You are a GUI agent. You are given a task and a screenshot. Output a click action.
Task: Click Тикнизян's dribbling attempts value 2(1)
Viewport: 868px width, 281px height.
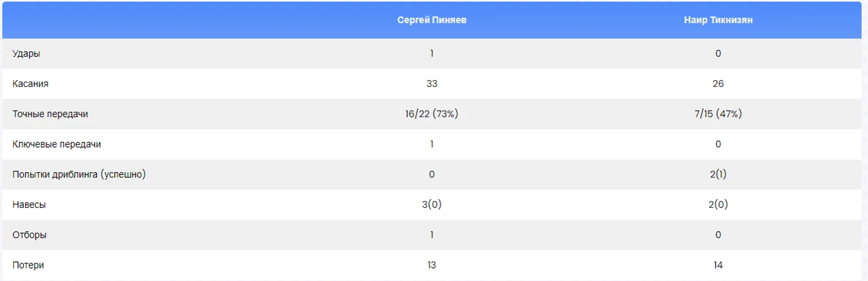[x=718, y=174]
